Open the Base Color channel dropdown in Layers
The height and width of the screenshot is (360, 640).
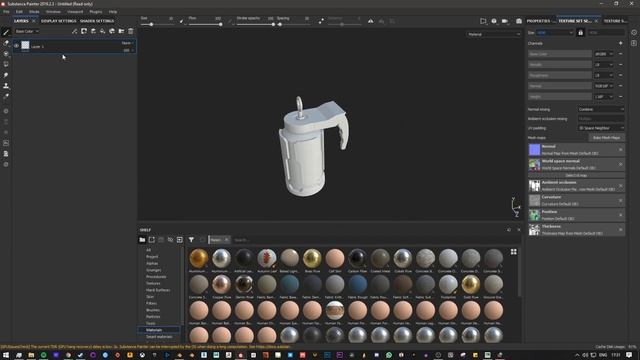(x=27, y=31)
